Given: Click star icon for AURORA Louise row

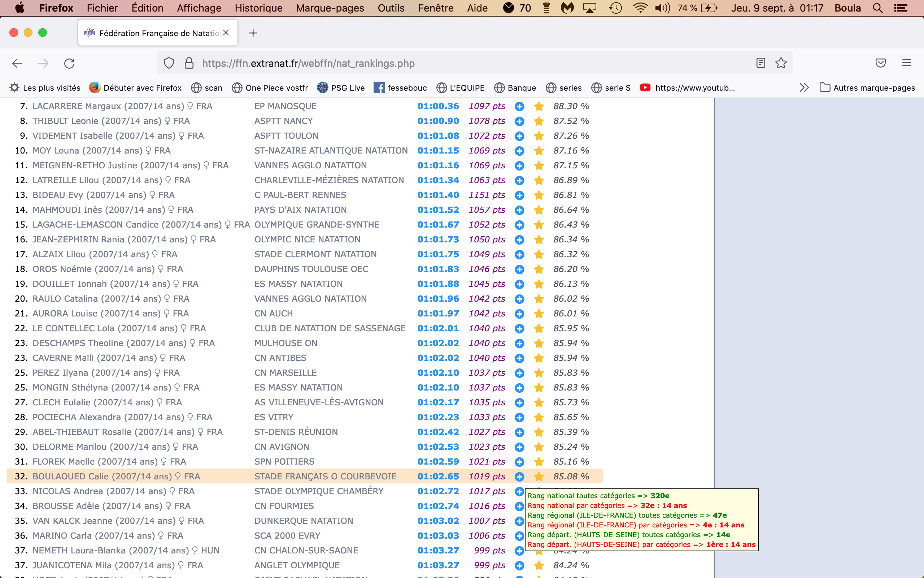Looking at the screenshot, I should pos(539,314).
